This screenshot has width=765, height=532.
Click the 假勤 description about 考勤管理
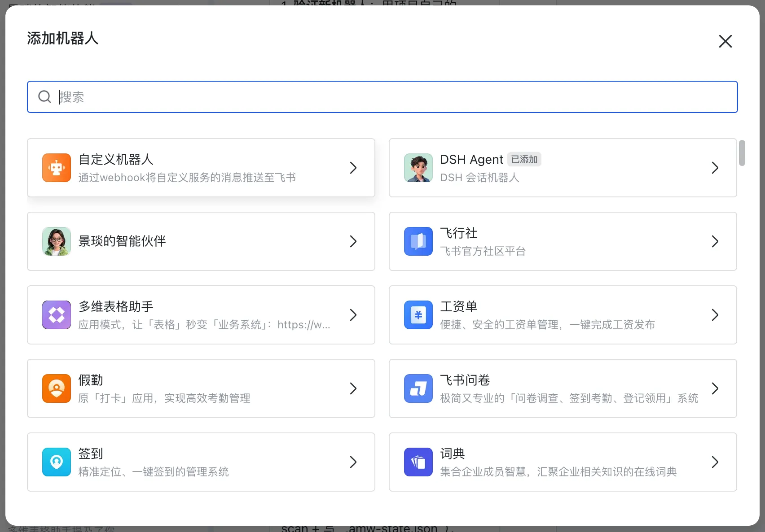point(164,398)
